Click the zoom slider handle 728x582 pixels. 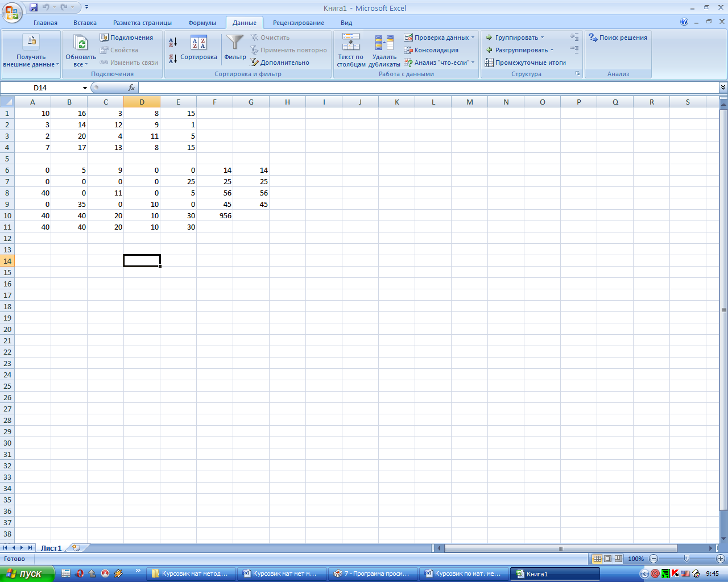click(x=686, y=559)
